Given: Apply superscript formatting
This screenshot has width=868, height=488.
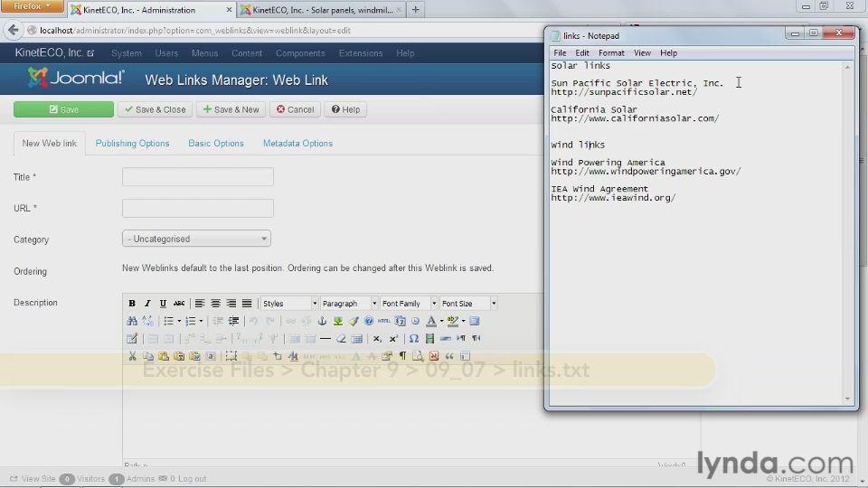Looking at the screenshot, I should click(393, 339).
